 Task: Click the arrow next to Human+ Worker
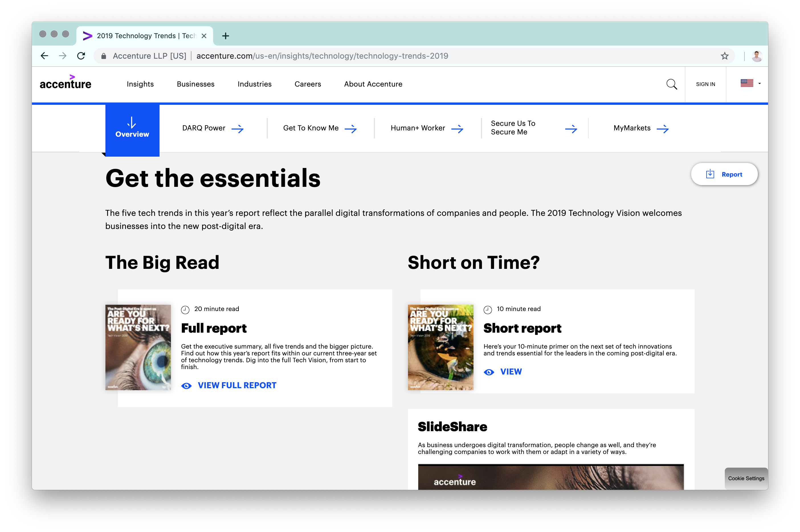click(457, 129)
